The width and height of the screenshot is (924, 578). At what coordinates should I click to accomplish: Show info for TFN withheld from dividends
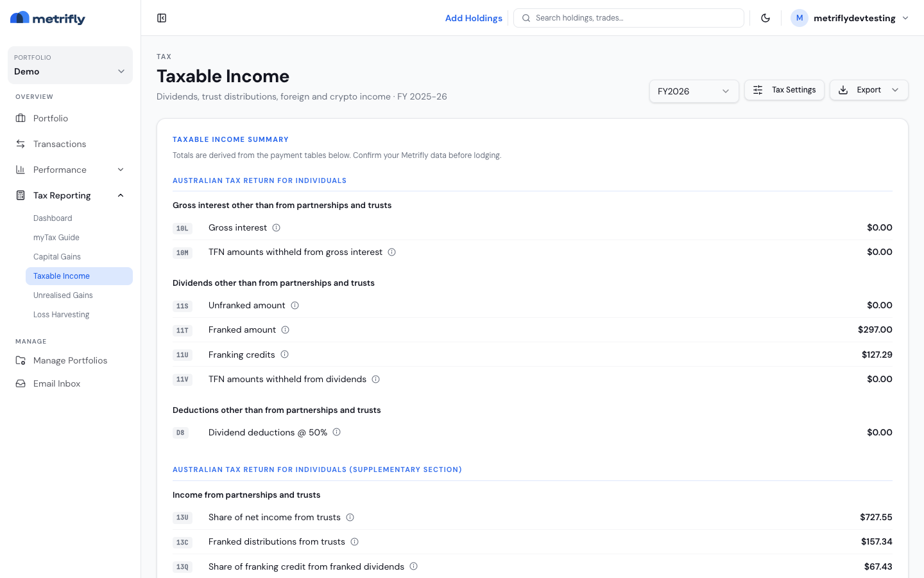tap(375, 380)
